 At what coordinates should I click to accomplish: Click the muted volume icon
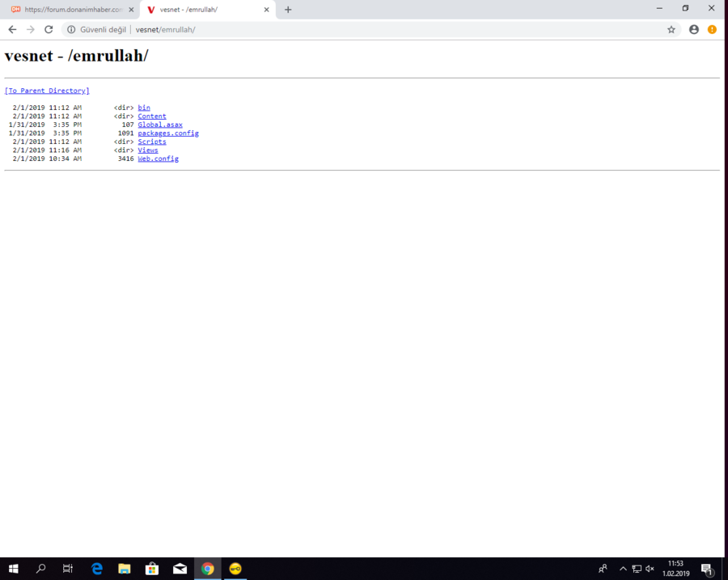click(650, 569)
